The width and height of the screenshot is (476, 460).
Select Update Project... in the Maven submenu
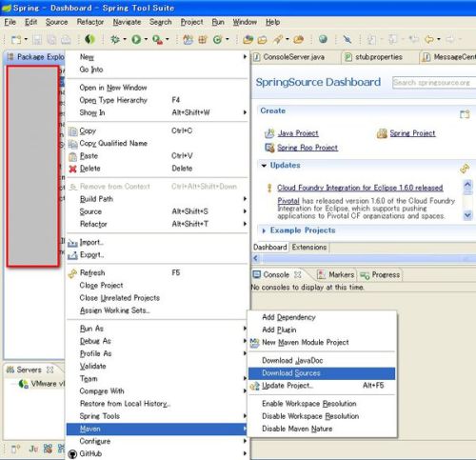pyautogui.click(x=322, y=386)
